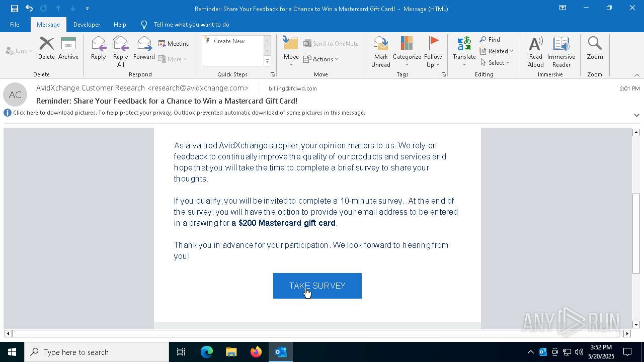Click the Zoom magnifier button

(x=595, y=48)
